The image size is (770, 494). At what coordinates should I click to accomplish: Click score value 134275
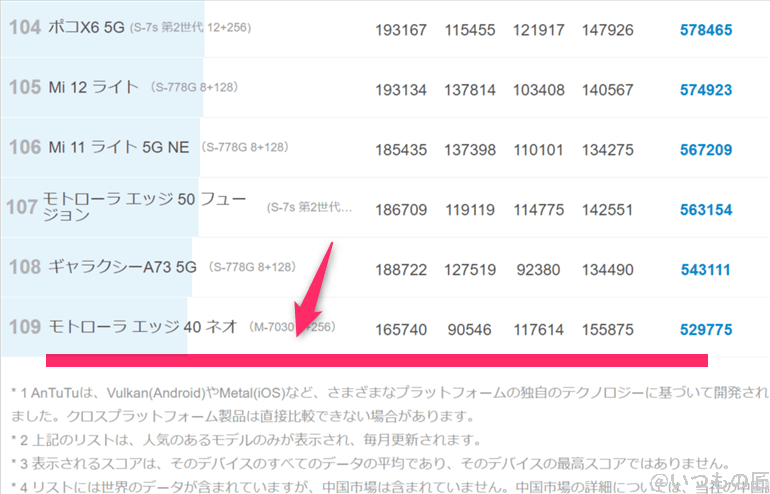[x=607, y=150]
